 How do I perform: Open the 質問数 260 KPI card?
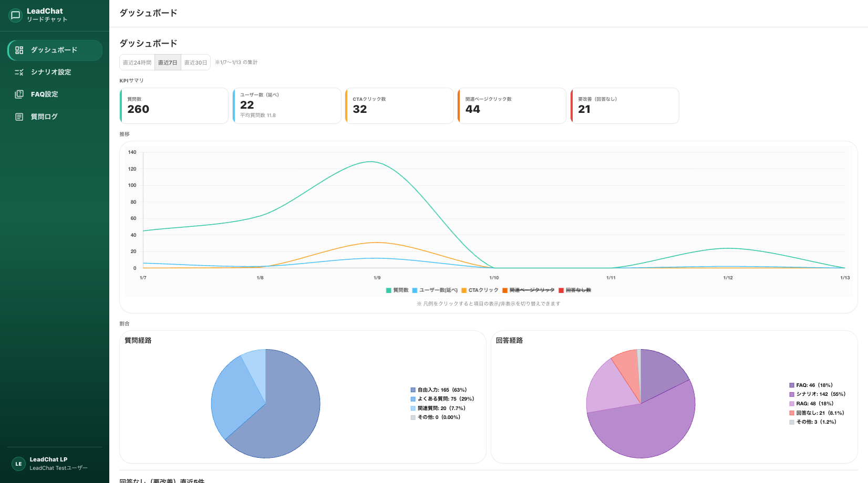174,106
